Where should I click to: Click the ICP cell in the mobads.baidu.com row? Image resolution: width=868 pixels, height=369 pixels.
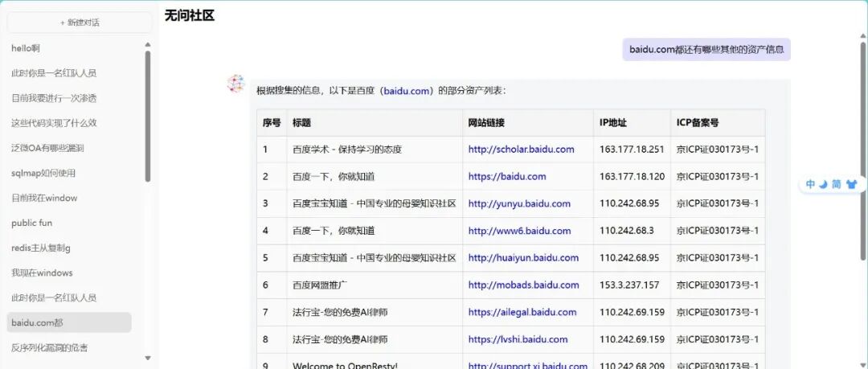(x=718, y=285)
